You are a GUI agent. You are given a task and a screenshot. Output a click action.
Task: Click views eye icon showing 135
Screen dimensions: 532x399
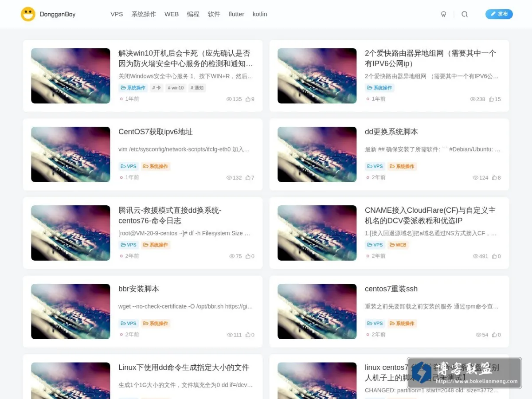(229, 99)
